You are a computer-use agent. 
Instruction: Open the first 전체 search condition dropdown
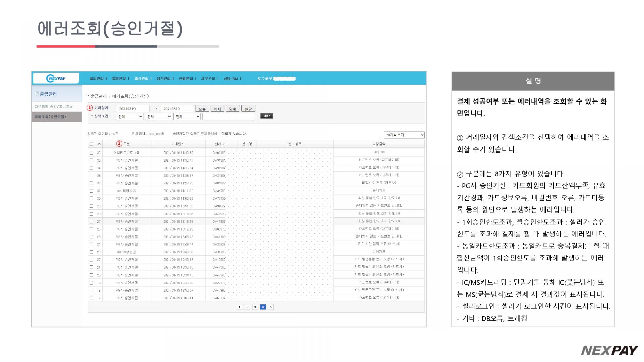[x=130, y=117]
